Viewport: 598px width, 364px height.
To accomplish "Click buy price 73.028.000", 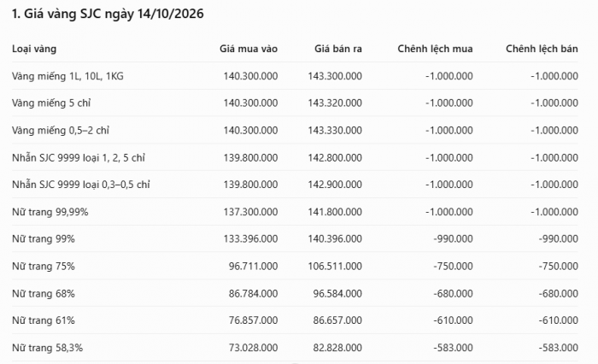I will pyautogui.click(x=253, y=348).
